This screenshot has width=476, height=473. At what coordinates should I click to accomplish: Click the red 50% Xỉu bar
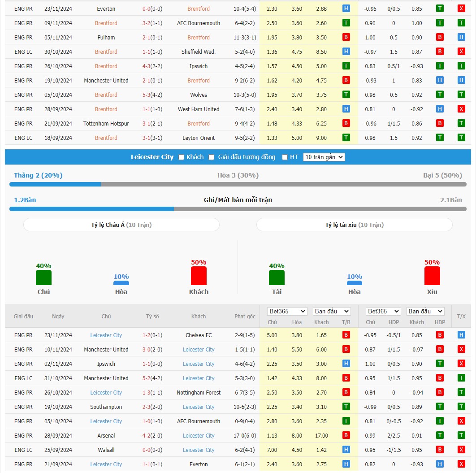[432, 276]
